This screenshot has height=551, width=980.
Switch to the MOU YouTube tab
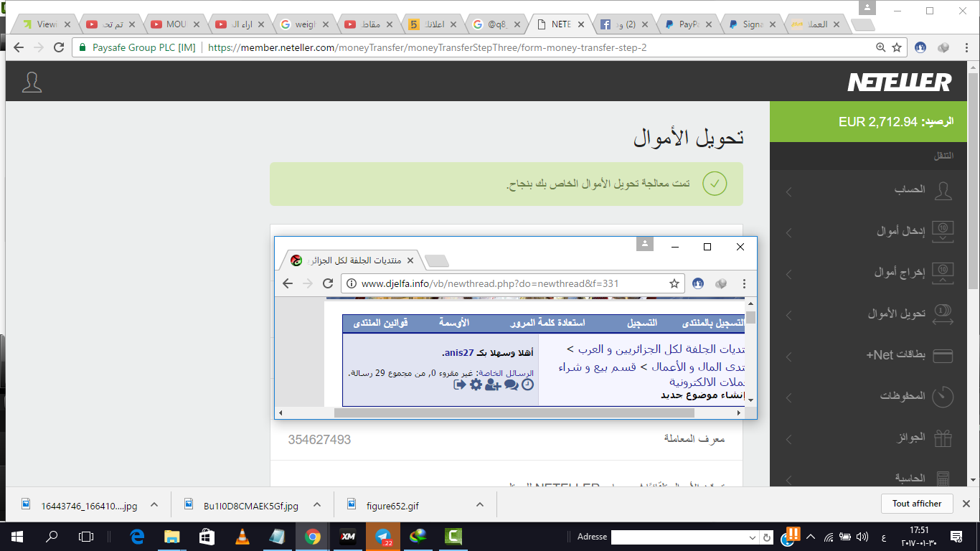pyautogui.click(x=176, y=24)
